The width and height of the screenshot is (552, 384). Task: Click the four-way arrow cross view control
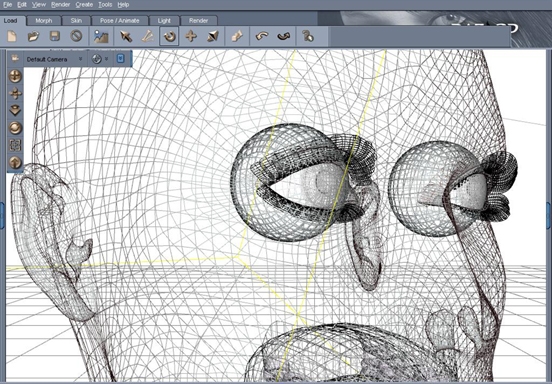pyautogui.click(x=15, y=94)
